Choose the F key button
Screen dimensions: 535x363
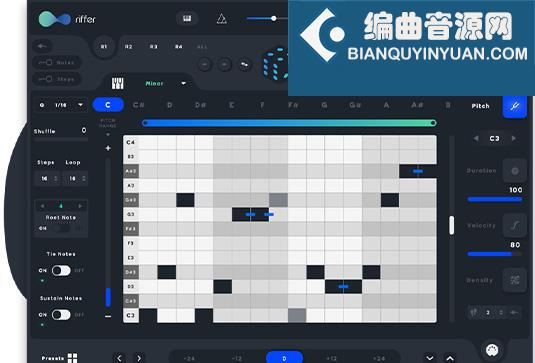pyautogui.click(x=262, y=105)
